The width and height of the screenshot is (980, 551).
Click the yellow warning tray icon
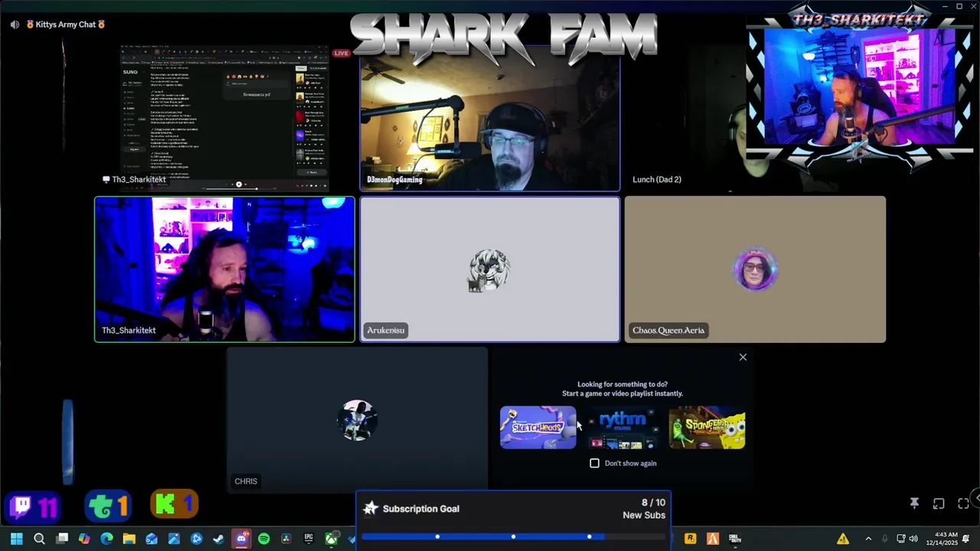[x=843, y=539]
